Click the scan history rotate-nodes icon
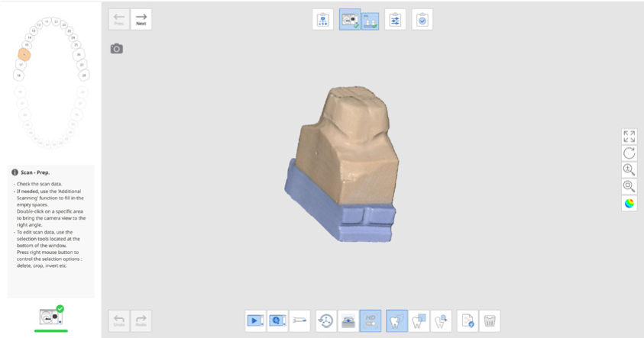The height and width of the screenshot is (338, 644). click(x=326, y=320)
